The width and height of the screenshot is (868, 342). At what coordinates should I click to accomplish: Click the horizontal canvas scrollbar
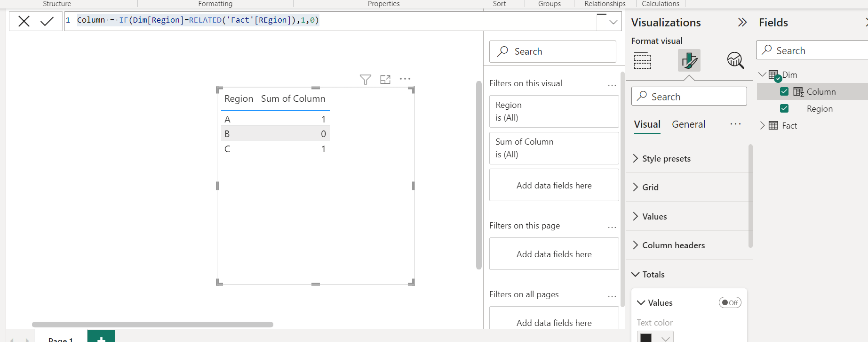click(x=152, y=325)
